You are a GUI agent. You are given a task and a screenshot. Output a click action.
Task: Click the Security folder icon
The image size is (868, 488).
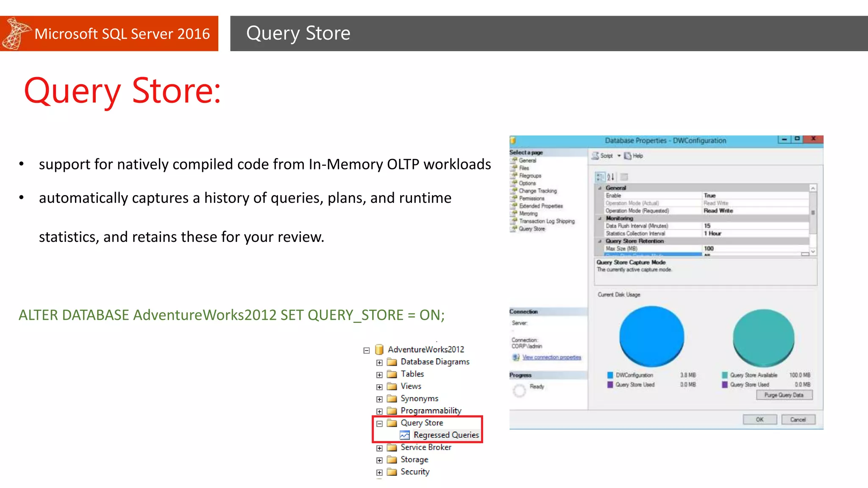tap(392, 472)
